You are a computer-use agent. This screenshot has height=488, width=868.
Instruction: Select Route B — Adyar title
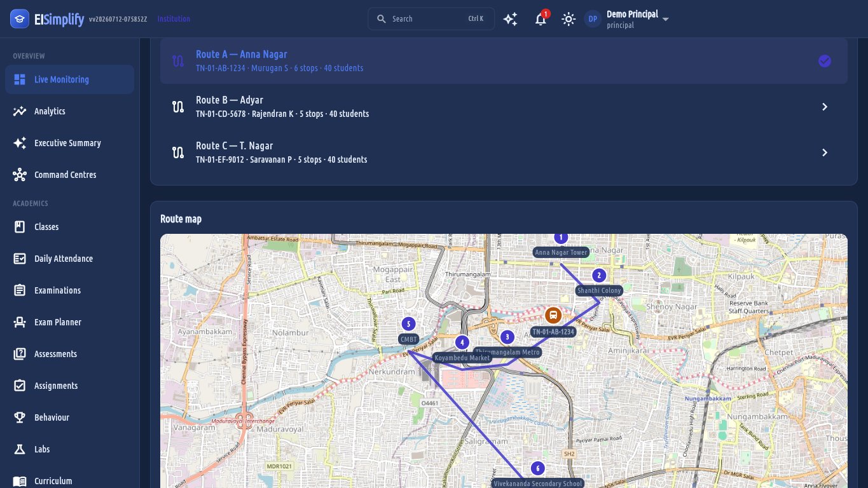[x=230, y=100]
